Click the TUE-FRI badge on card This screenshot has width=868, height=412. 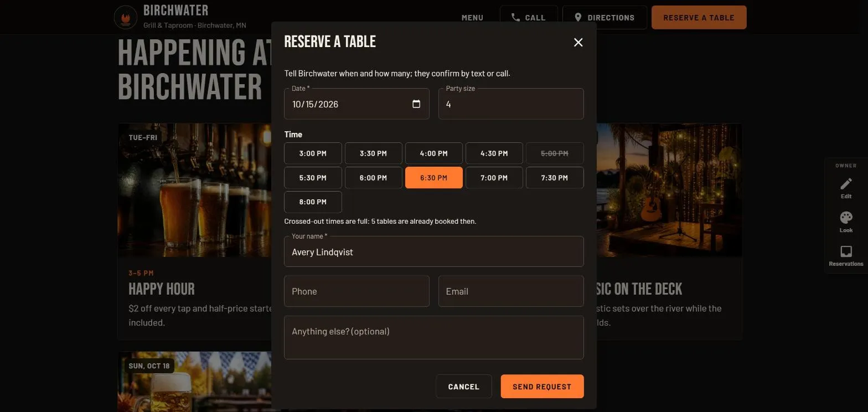pos(143,137)
